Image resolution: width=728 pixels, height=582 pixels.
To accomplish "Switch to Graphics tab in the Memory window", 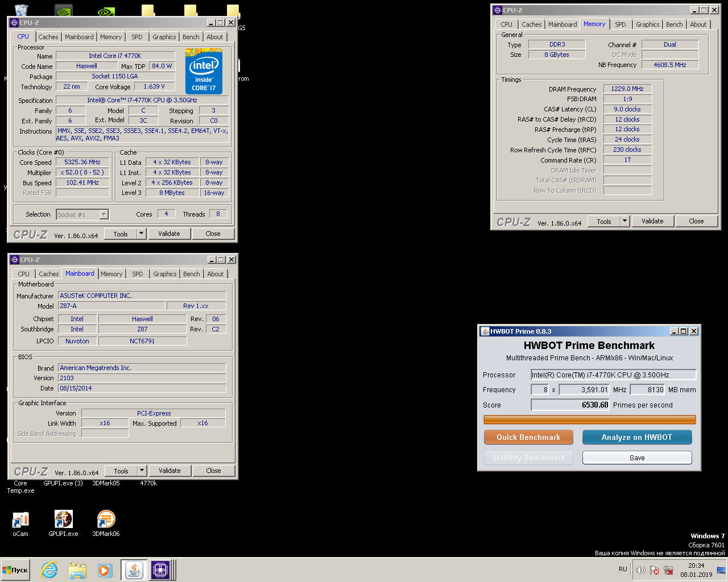I will [x=648, y=24].
